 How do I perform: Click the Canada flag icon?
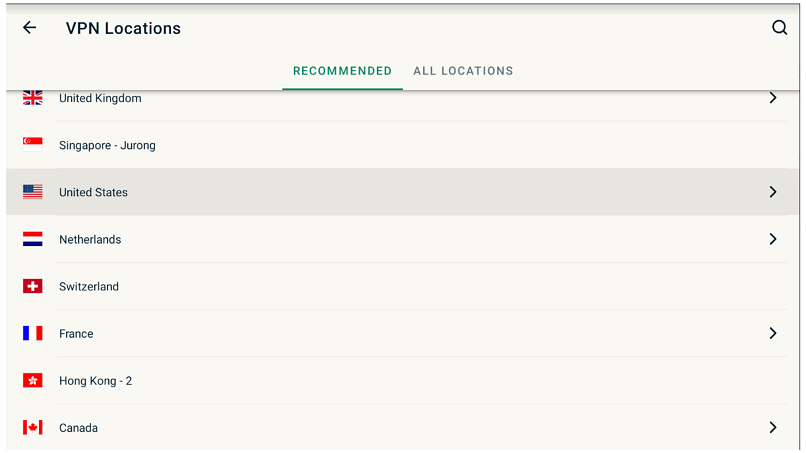tap(32, 427)
